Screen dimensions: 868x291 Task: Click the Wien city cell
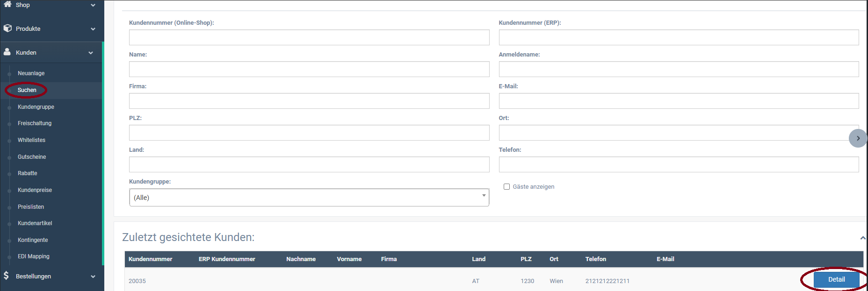click(556, 281)
